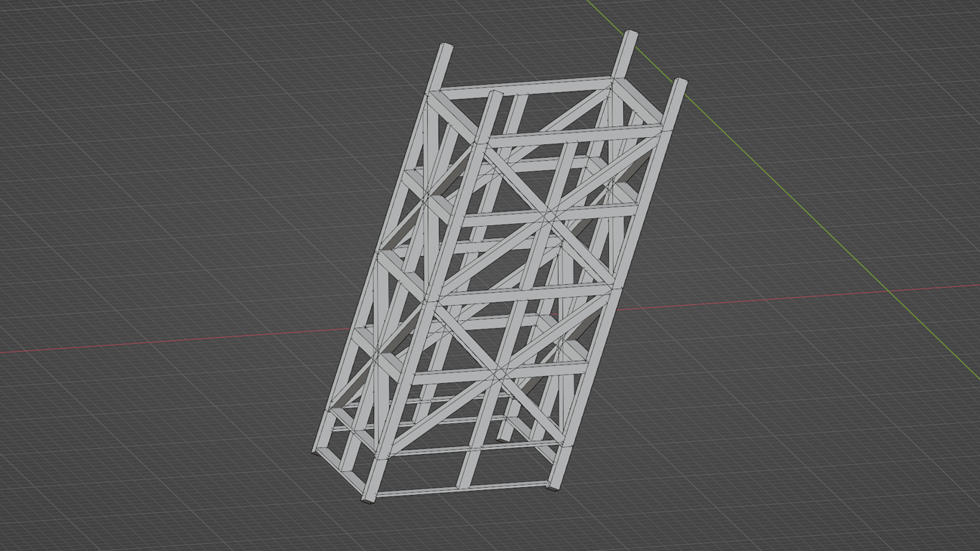Click the bottom-left corner foot of the tower

(317, 450)
